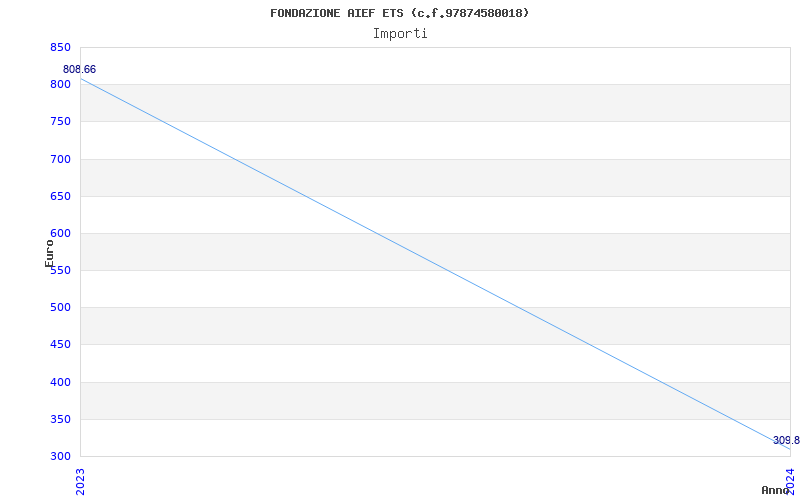Image resolution: width=800 pixels, height=500 pixels.
Task: Click the 400 y-axis tick label
Action: (60, 382)
